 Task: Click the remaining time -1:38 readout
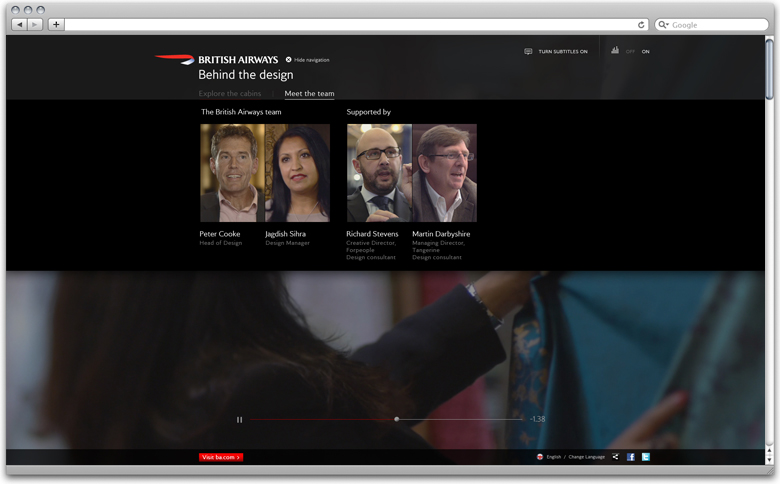538,419
